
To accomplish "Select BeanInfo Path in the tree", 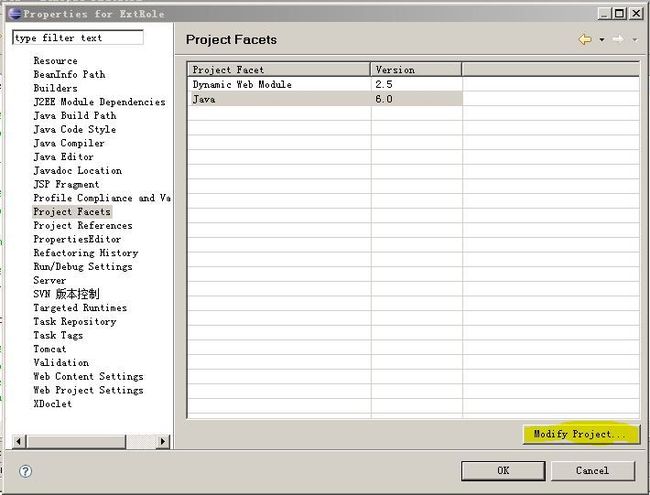I will [x=69, y=74].
